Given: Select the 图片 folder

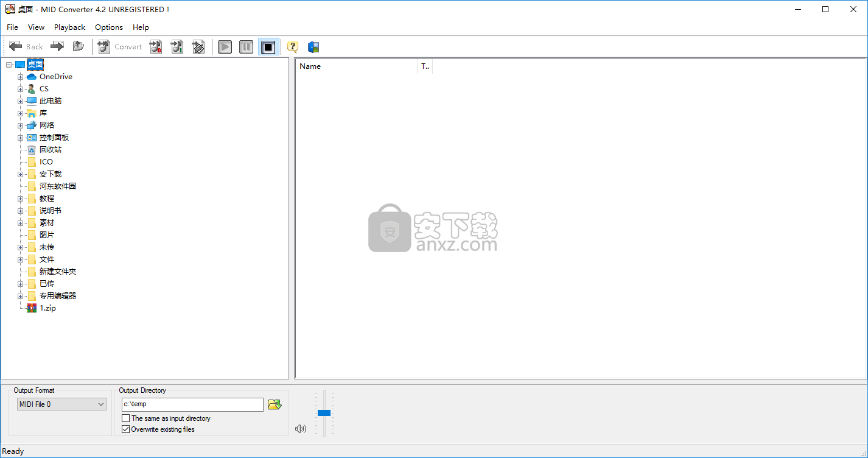Looking at the screenshot, I should click(47, 235).
